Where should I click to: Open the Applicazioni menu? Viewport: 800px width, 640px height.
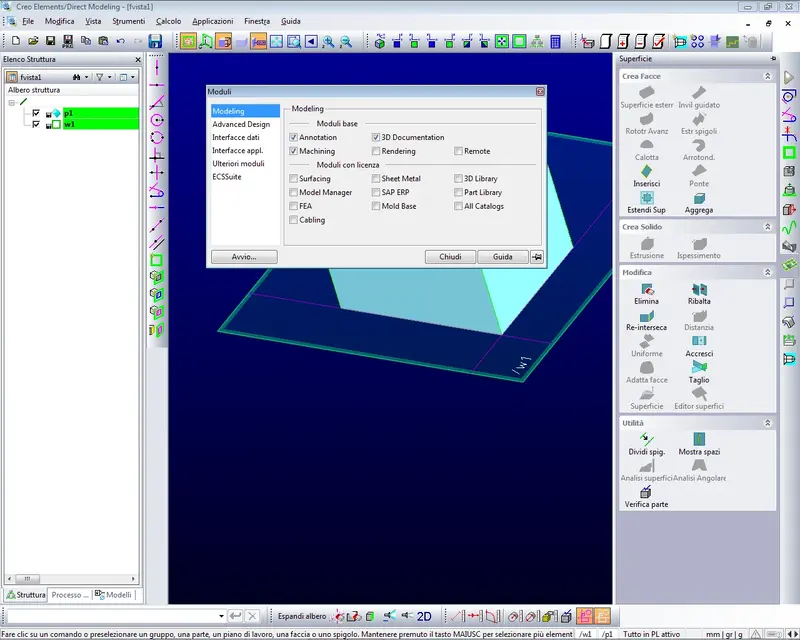coord(212,21)
